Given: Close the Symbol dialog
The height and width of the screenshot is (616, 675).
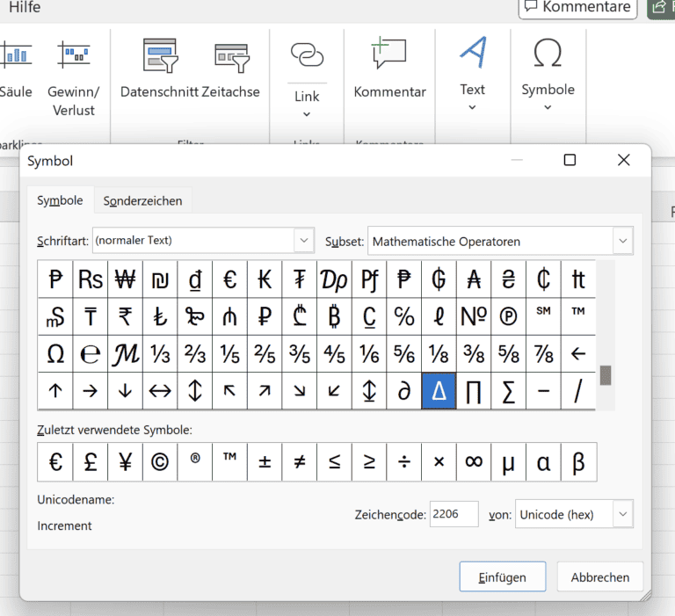Looking at the screenshot, I should click(624, 160).
